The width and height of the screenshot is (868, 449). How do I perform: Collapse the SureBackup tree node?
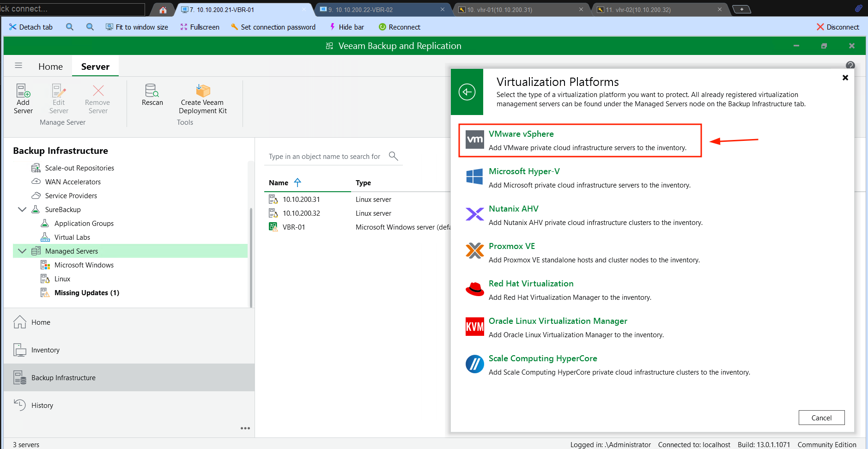click(x=22, y=209)
